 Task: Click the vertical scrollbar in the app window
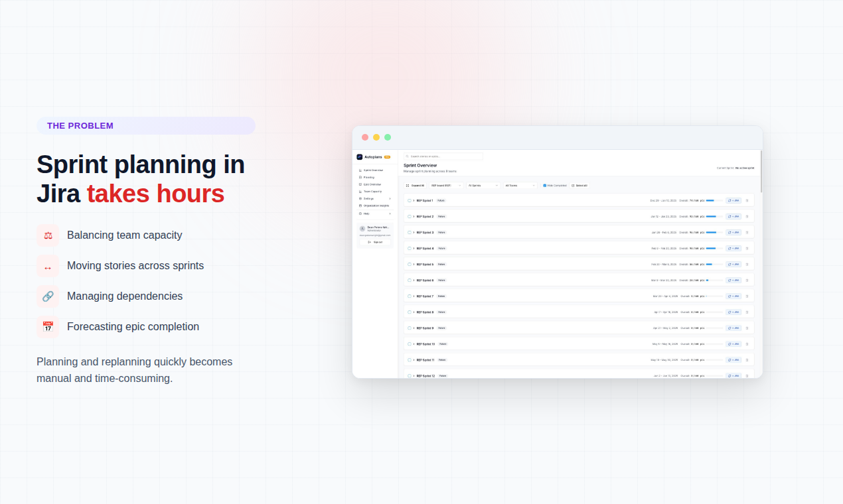coord(761,172)
